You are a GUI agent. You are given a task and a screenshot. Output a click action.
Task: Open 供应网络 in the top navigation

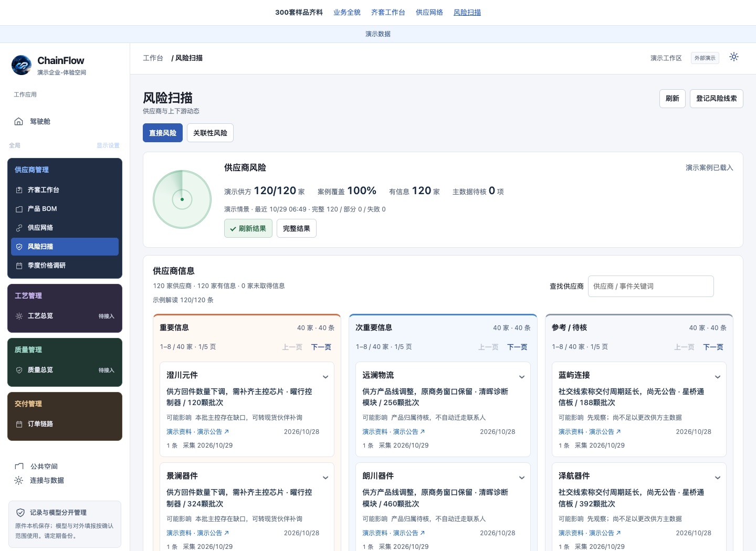[429, 12]
